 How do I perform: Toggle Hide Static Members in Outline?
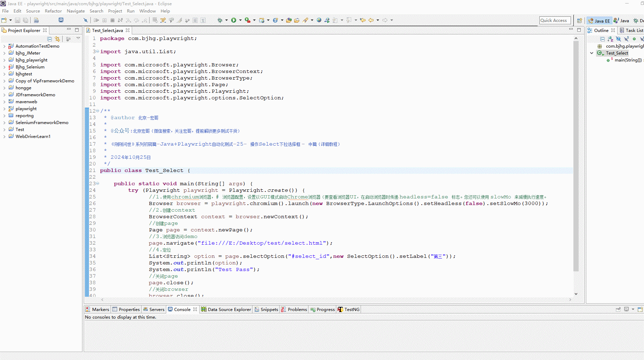626,39
